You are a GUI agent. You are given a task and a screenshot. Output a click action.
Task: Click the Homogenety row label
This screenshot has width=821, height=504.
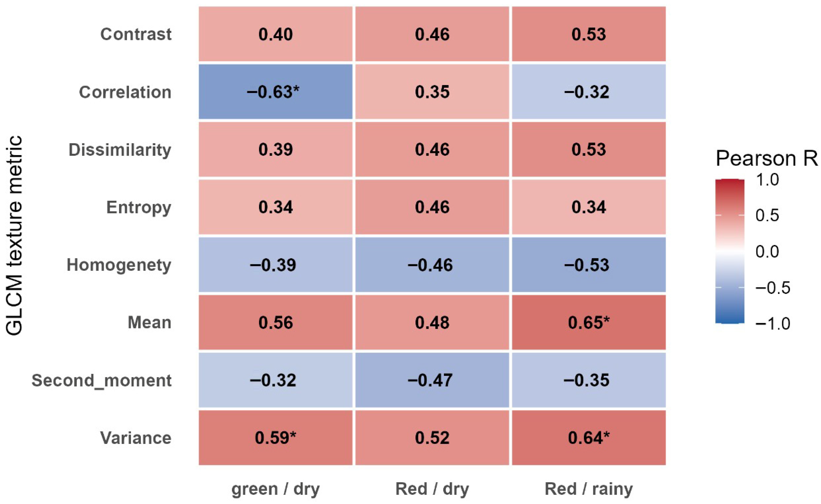coord(119,265)
